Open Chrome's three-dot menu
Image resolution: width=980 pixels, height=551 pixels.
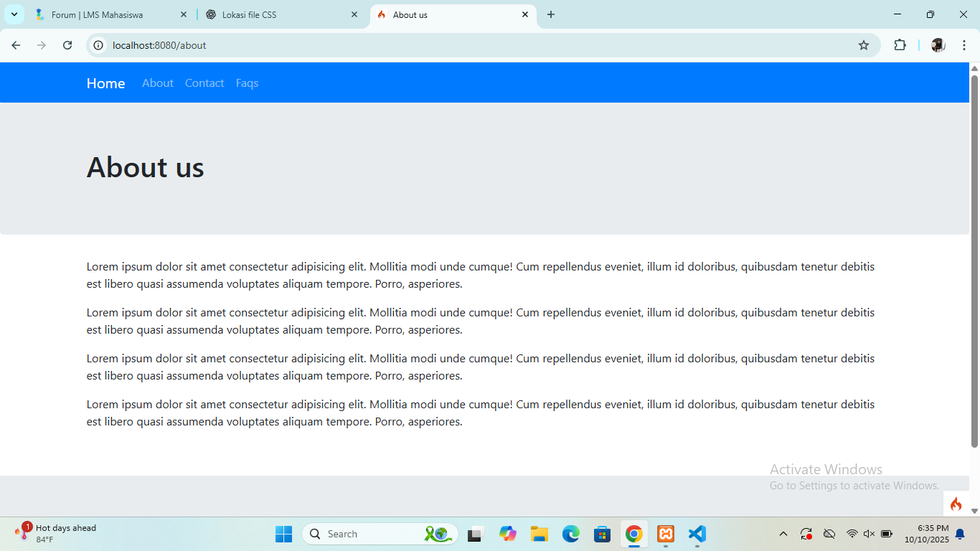pos(964,45)
